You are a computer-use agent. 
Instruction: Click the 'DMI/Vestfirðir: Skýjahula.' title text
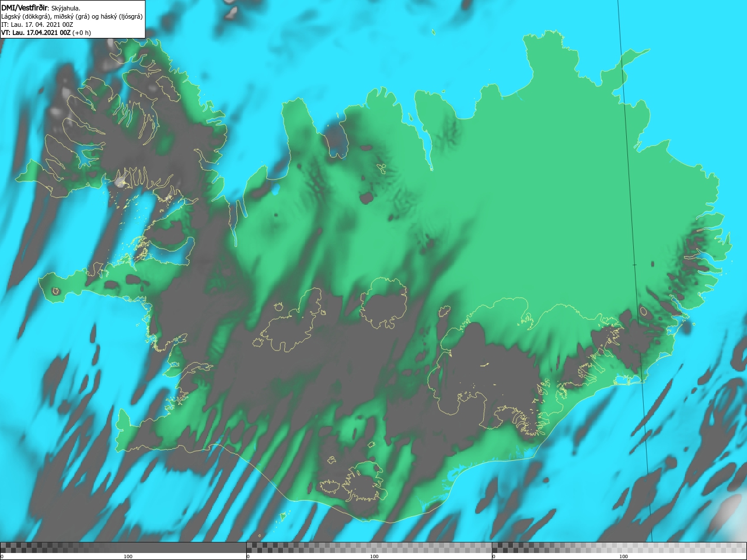41,8
